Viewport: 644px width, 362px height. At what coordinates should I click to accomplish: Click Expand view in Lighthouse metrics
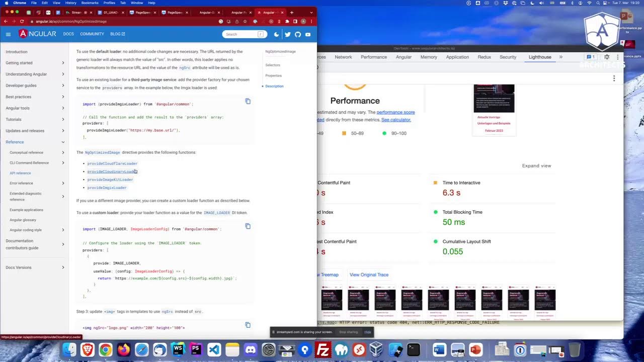536,165
